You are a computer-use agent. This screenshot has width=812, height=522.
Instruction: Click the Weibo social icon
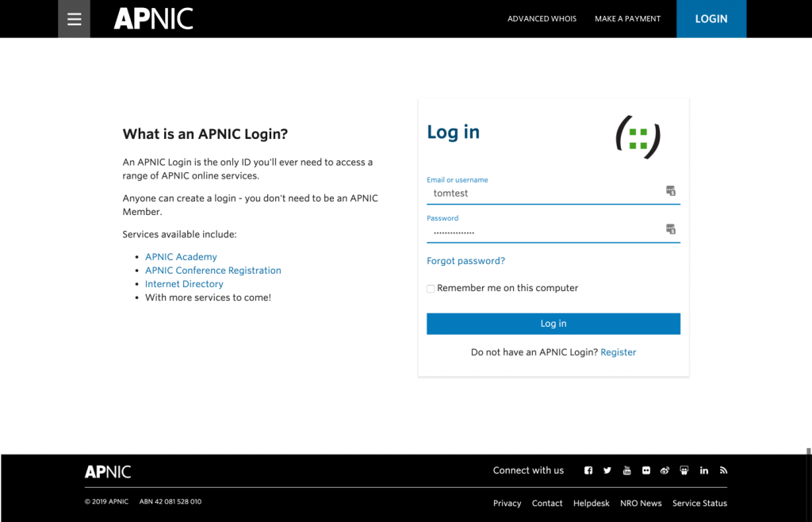pyautogui.click(x=665, y=470)
